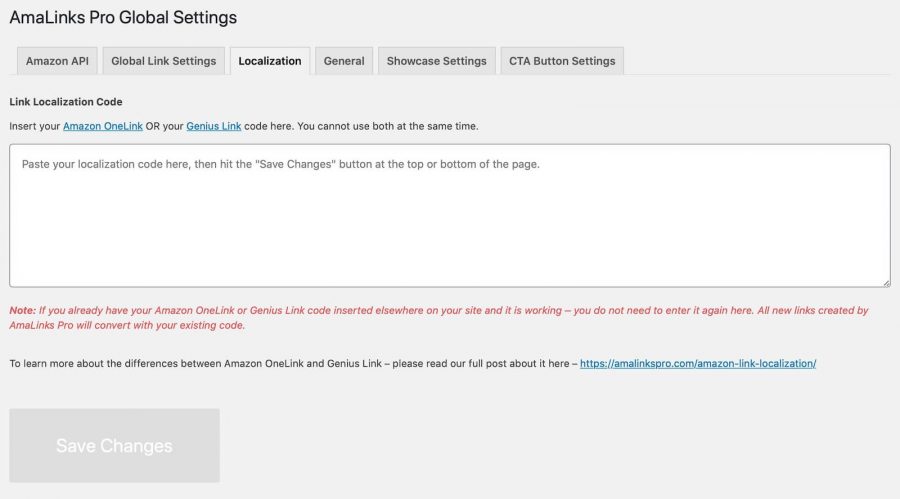Click the red Note: label text
Screen dimensions: 900x499
(x=22, y=310)
